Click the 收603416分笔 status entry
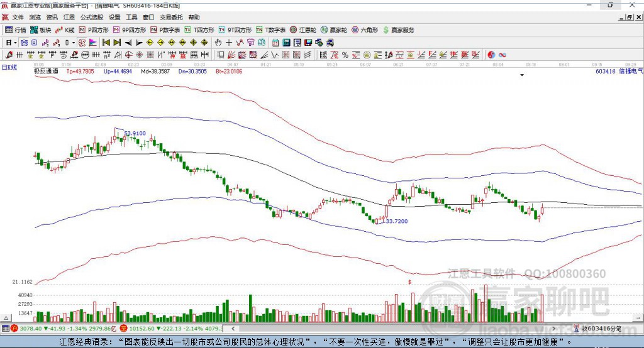Viewport: 644px width, 348px height. 601,329
